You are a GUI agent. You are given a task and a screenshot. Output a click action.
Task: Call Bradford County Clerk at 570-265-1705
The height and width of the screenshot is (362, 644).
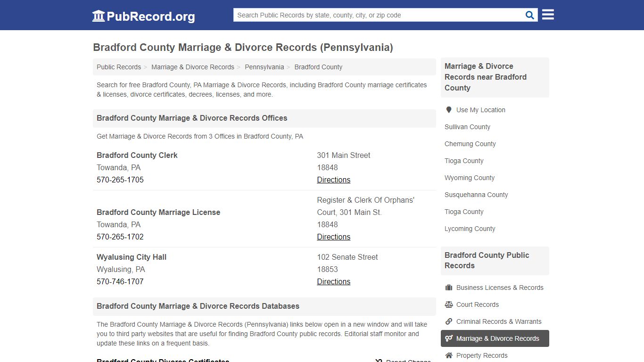[120, 180]
